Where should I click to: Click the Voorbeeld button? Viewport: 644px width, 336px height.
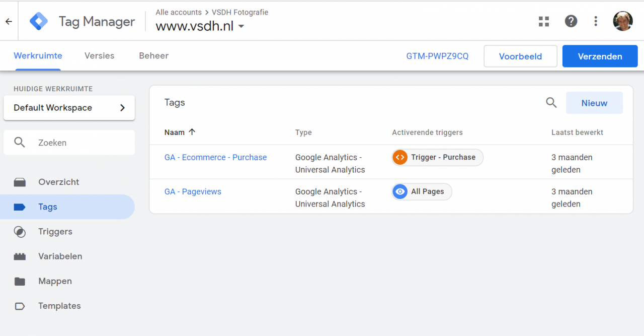520,56
